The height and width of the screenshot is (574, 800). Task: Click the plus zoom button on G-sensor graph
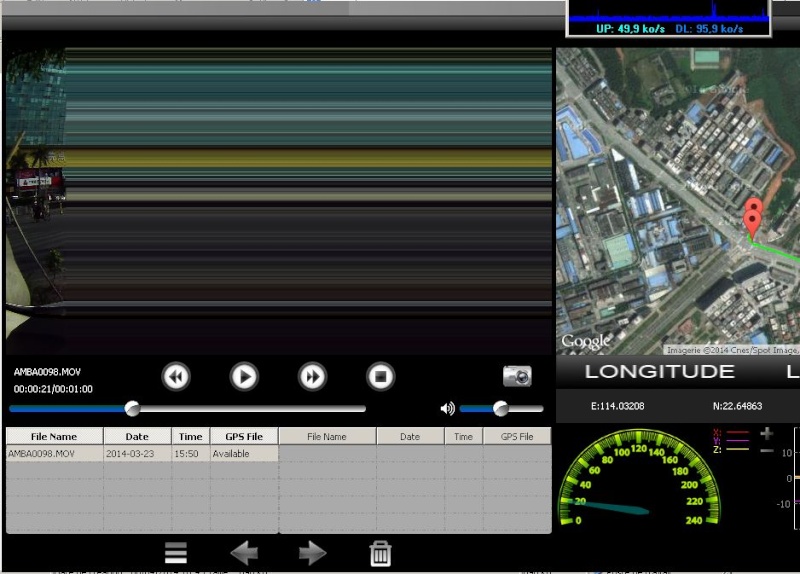point(766,434)
